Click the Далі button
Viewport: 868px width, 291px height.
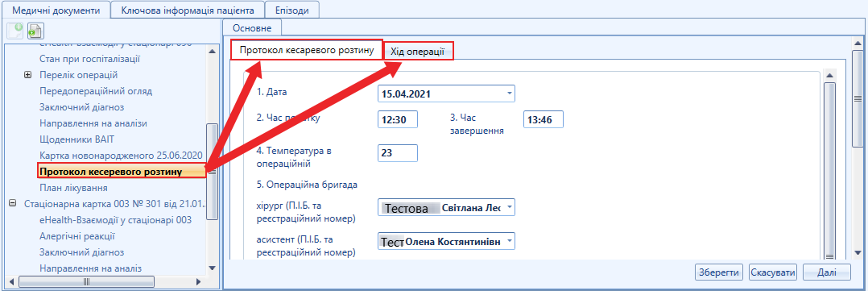(x=826, y=272)
